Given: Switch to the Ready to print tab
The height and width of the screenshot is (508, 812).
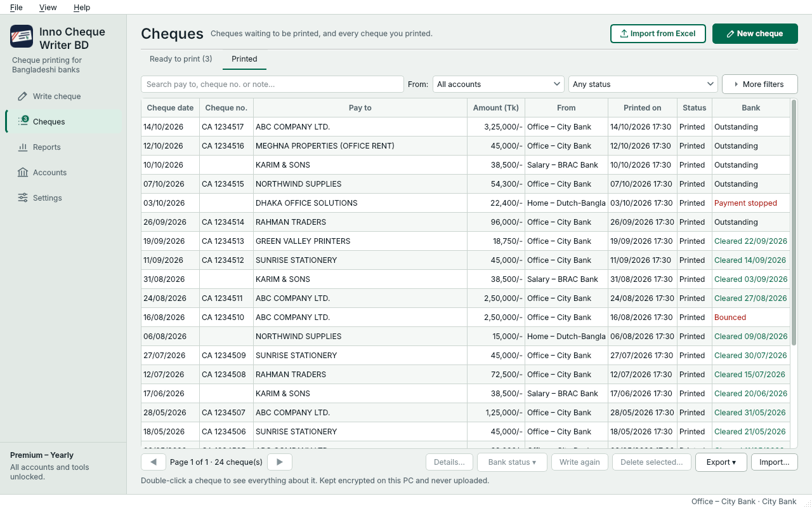Looking at the screenshot, I should click(x=181, y=59).
